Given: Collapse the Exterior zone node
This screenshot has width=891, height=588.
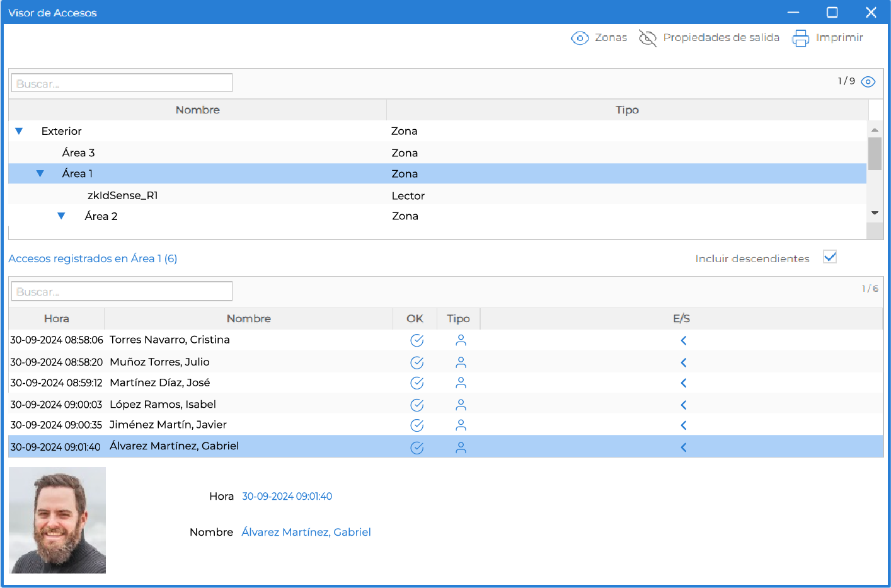Looking at the screenshot, I should point(19,131).
